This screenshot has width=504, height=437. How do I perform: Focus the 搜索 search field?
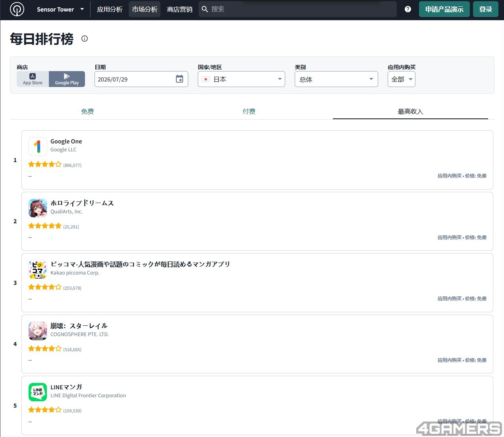(x=297, y=9)
